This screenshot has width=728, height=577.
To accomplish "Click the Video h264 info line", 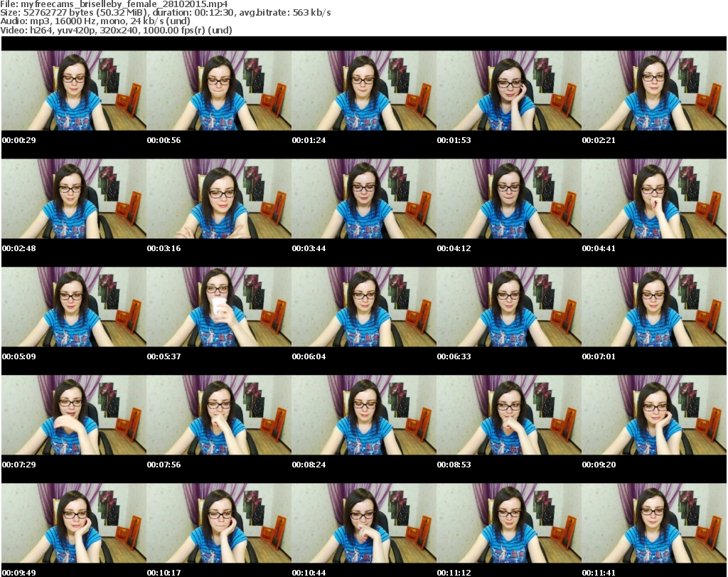I will [116, 30].
